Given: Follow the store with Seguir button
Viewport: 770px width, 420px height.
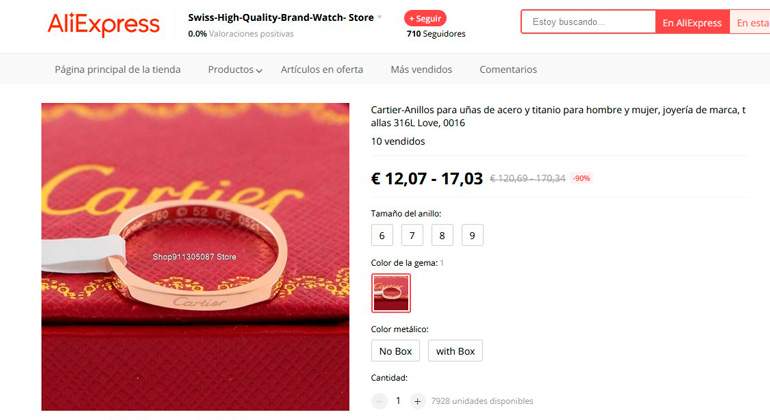Looking at the screenshot, I should [x=425, y=19].
